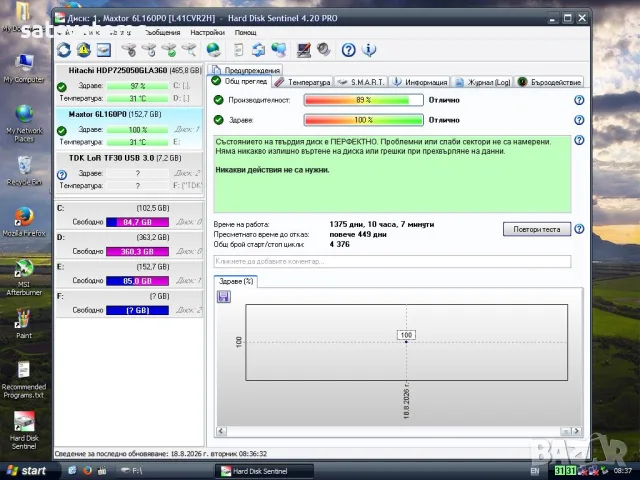The width and height of the screenshot is (640, 480).
Task: Open the document report toolbar icon
Action: click(x=239, y=50)
